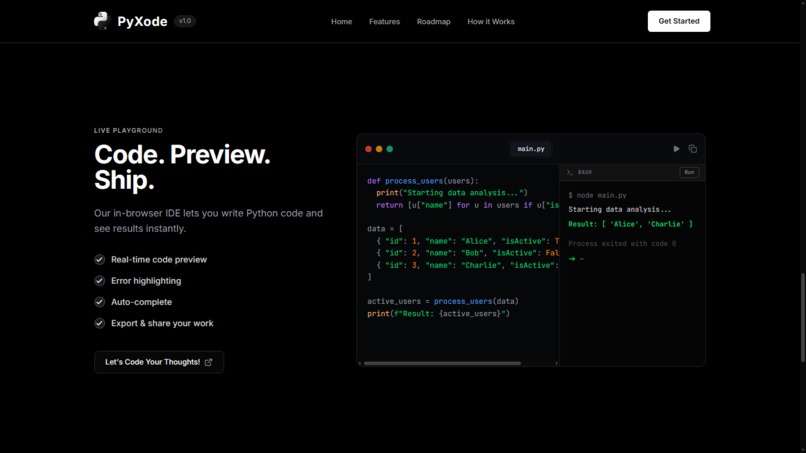Click the $ node main.py terminal line

pos(597,195)
